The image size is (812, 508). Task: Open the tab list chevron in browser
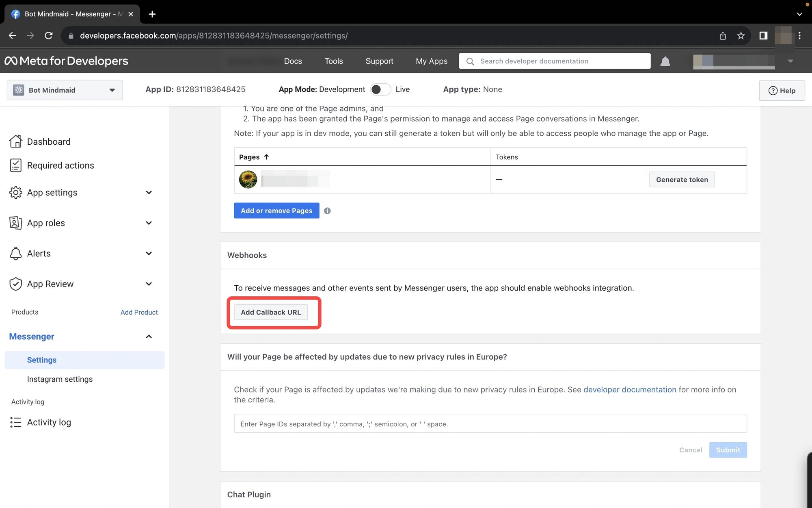click(799, 14)
